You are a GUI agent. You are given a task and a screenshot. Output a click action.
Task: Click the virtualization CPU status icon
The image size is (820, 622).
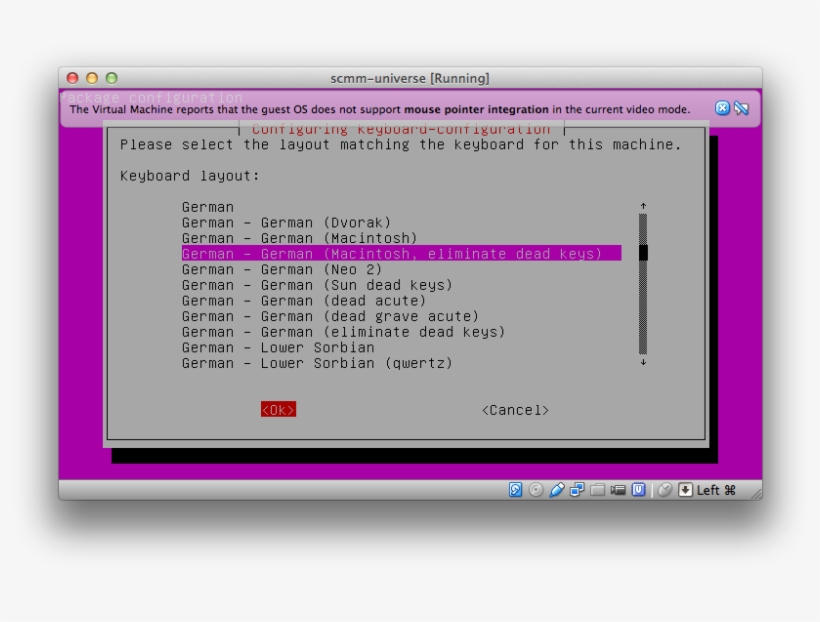[638, 490]
